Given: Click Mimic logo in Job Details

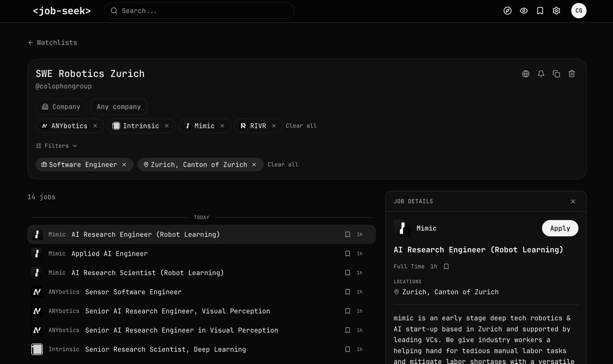Looking at the screenshot, I should (402, 228).
